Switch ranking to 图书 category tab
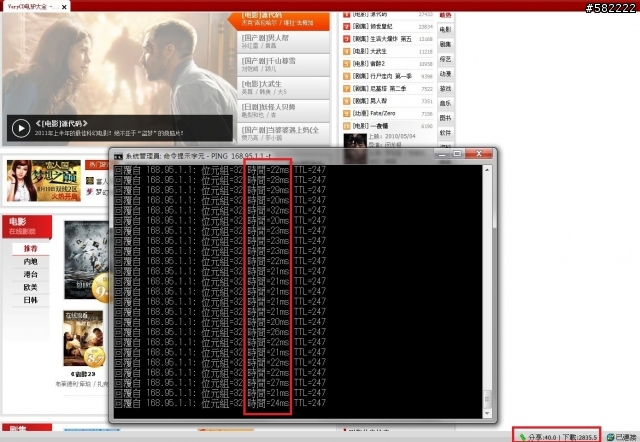 445,118
